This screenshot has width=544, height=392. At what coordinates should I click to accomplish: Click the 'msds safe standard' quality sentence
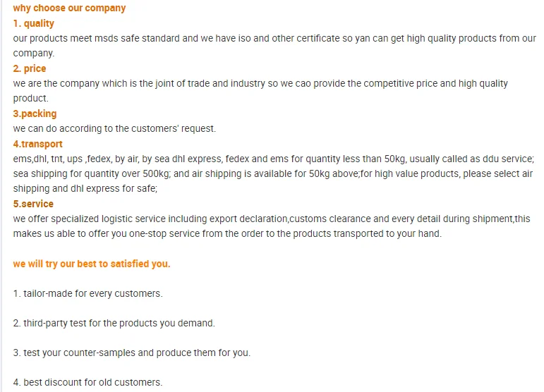(274, 38)
